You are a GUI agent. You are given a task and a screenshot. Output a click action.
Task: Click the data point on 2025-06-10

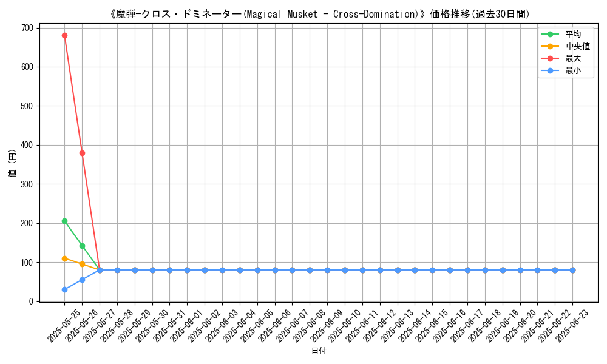tap(345, 271)
